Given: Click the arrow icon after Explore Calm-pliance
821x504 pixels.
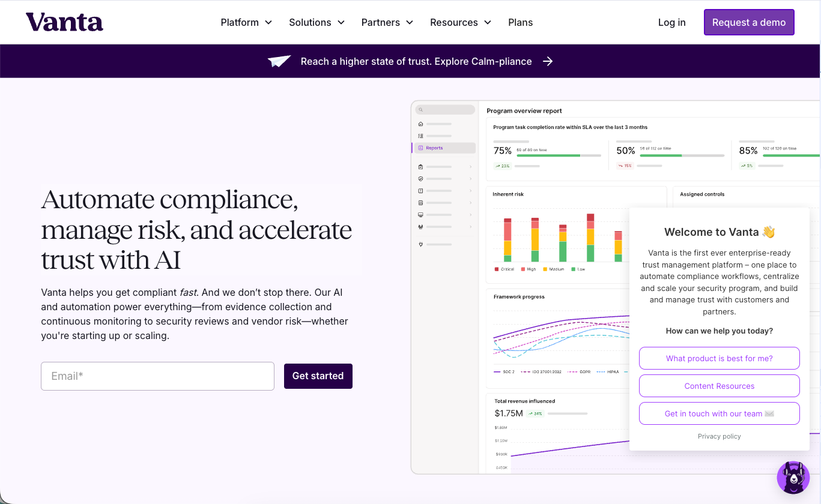Looking at the screenshot, I should click(548, 61).
